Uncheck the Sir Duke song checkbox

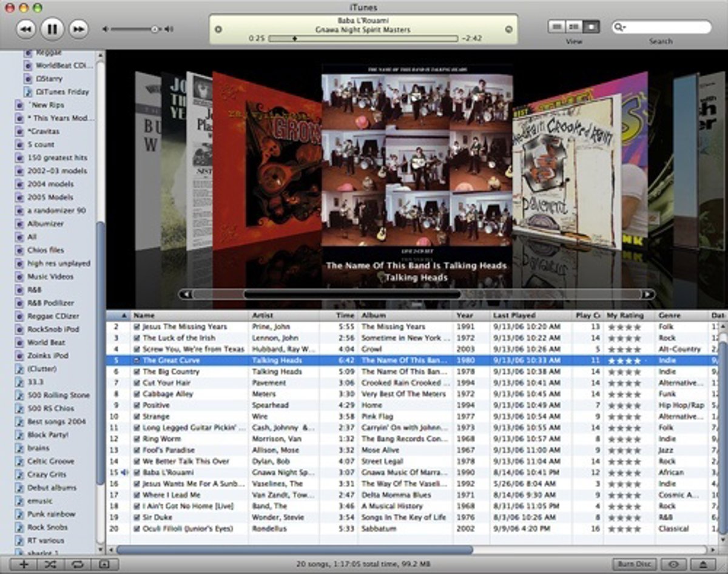point(137,518)
